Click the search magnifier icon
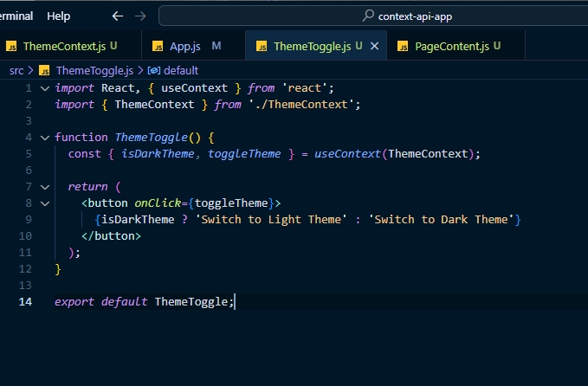 pos(368,16)
